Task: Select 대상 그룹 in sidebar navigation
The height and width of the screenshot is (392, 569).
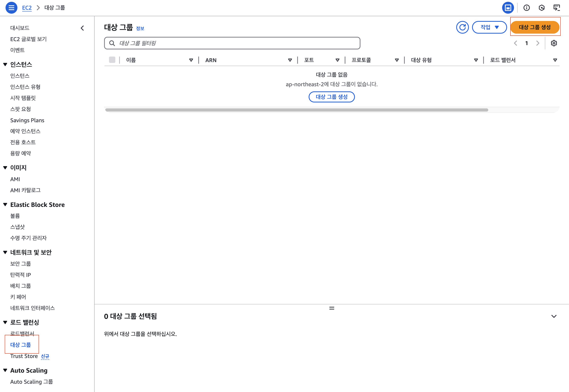Action: pyautogui.click(x=21, y=345)
